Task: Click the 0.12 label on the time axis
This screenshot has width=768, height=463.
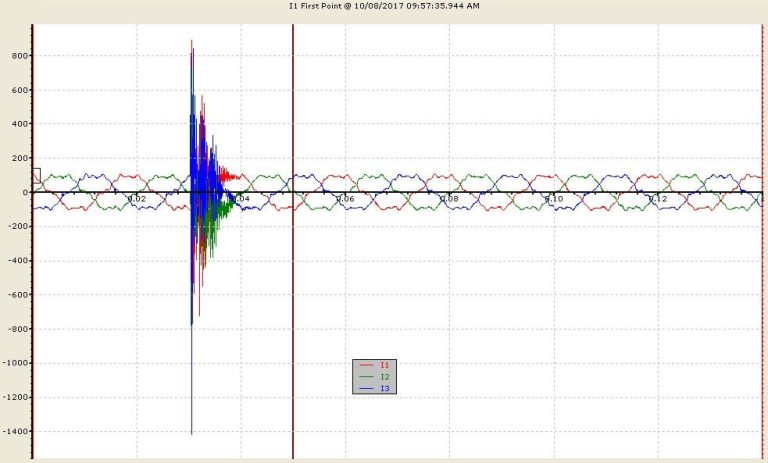Action: (658, 199)
